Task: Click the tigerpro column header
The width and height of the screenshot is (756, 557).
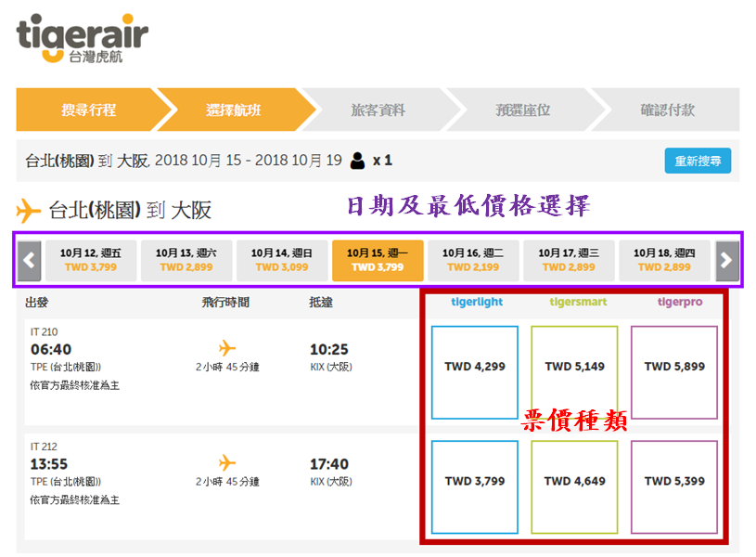Action: (680, 302)
